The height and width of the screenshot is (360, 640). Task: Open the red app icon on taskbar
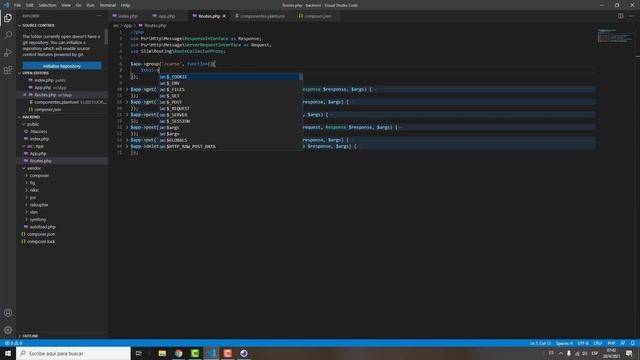(x=227, y=353)
